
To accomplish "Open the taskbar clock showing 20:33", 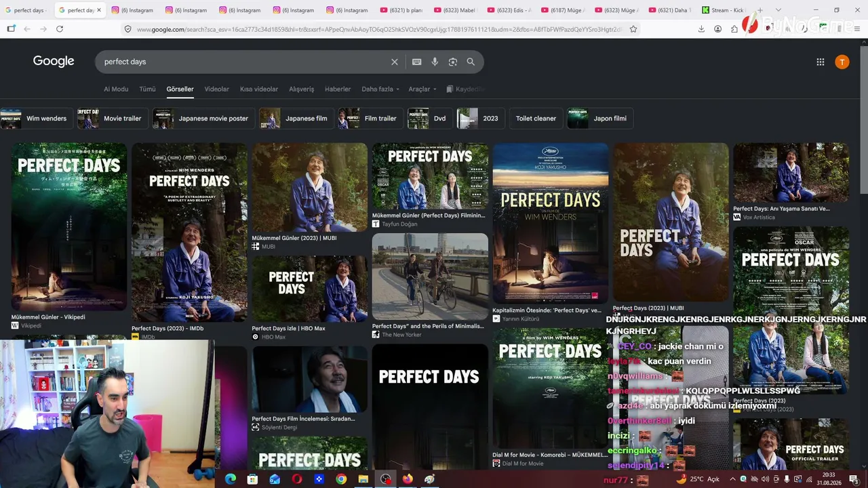I will [829, 479].
